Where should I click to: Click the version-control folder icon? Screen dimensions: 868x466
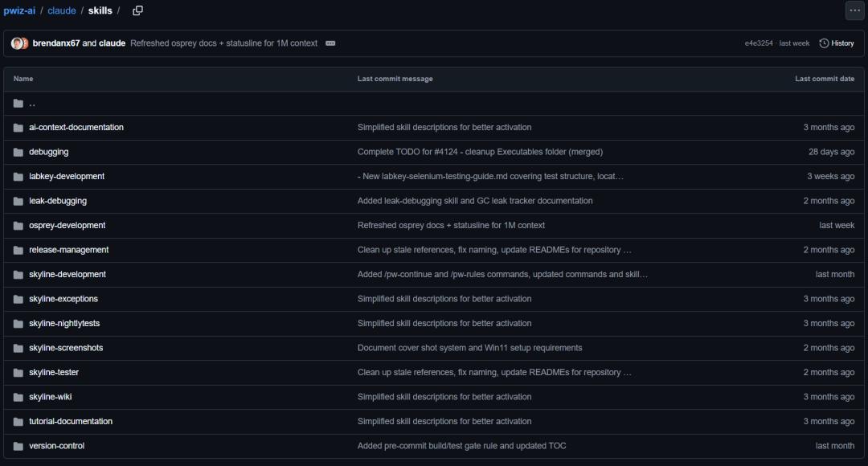coord(18,446)
